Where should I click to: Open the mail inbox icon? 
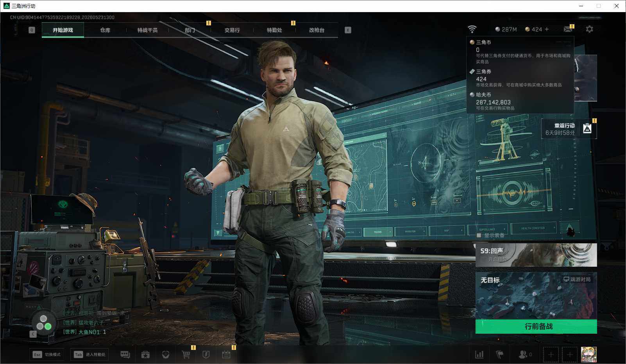568,29
